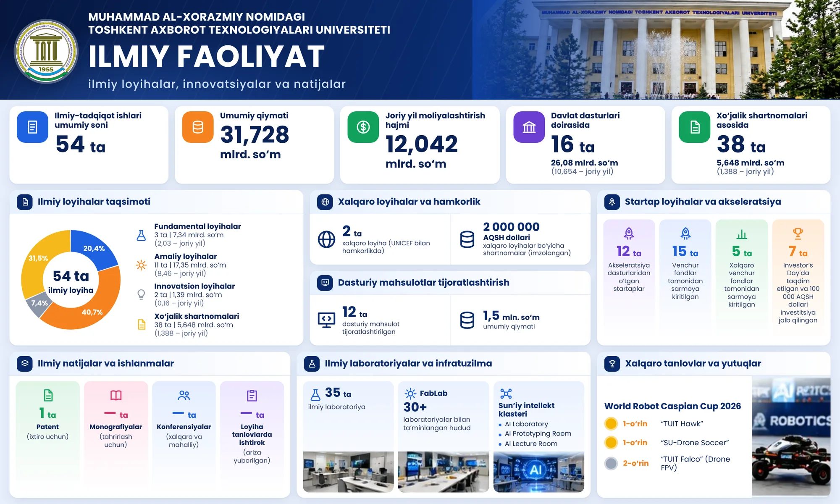Click the network nodes icon above Sun'iy intellekt klasteri
840x504 pixels.
[x=506, y=394]
